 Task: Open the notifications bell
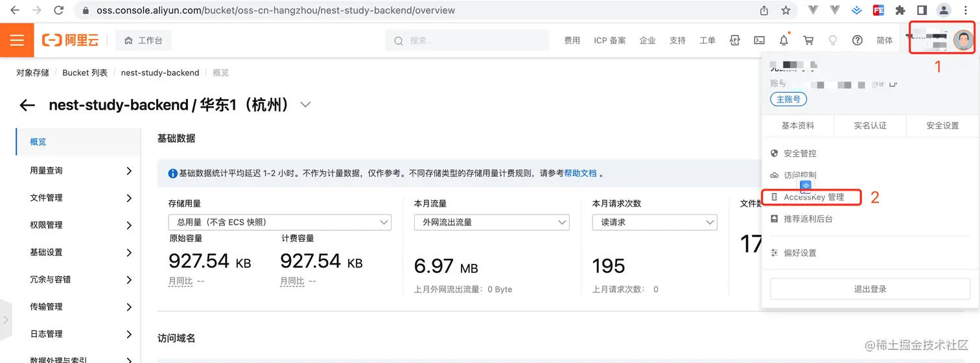[784, 40]
